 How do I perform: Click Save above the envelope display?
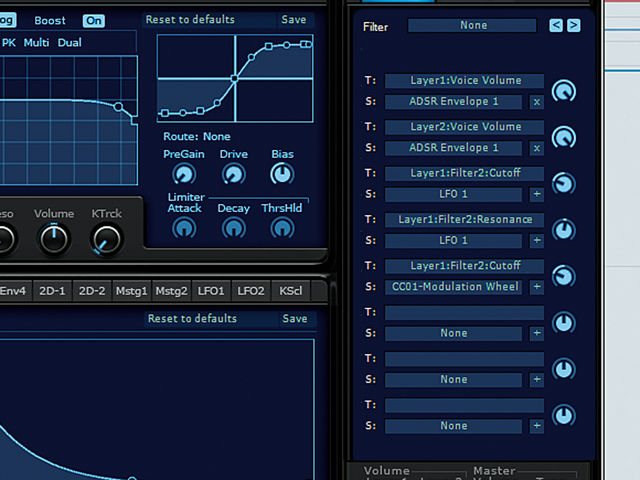[x=295, y=319]
